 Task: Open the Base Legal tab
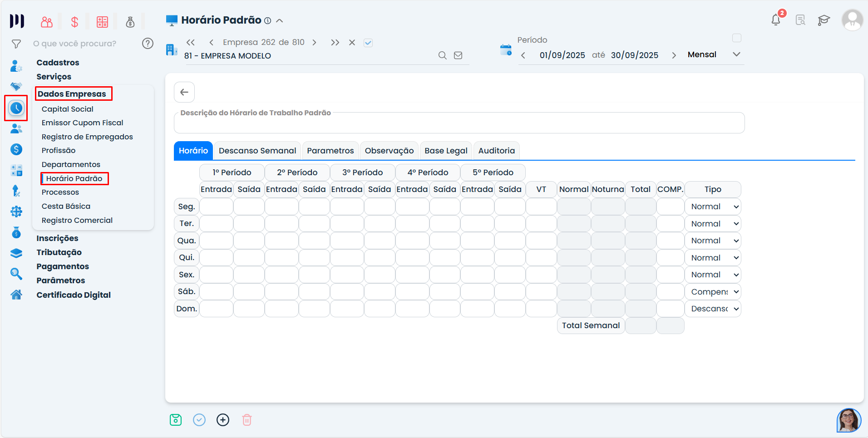coord(446,151)
